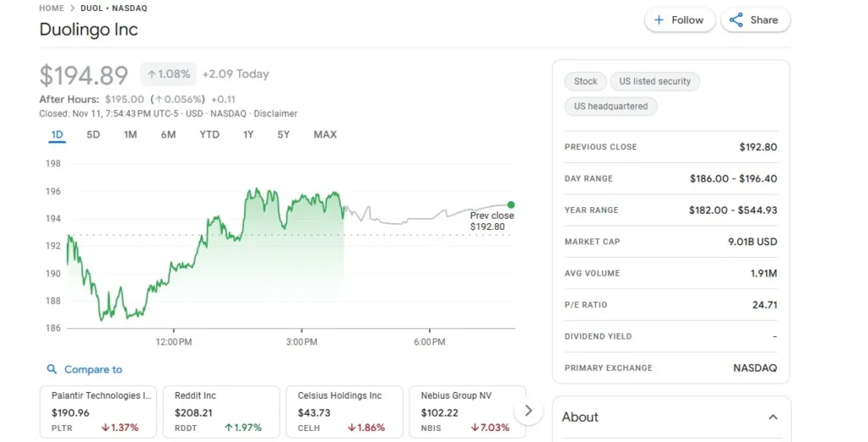Click the Compare to magnifier icon

pyautogui.click(x=52, y=369)
